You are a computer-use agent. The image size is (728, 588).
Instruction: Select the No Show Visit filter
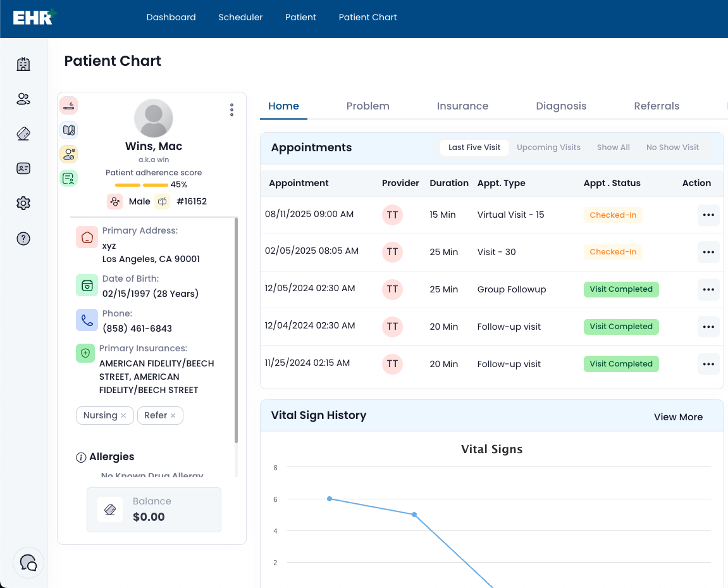click(672, 147)
